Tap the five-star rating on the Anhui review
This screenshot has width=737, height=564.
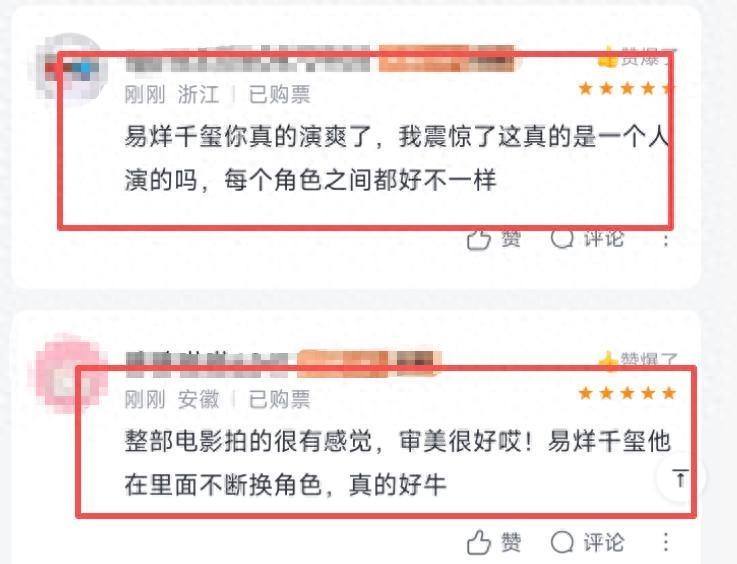tap(627, 393)
